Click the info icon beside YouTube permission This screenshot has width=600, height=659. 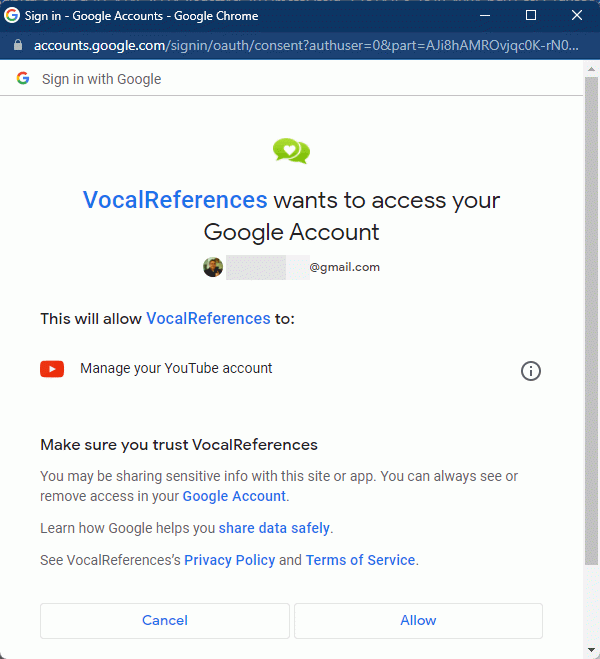[x=531, y=371]
